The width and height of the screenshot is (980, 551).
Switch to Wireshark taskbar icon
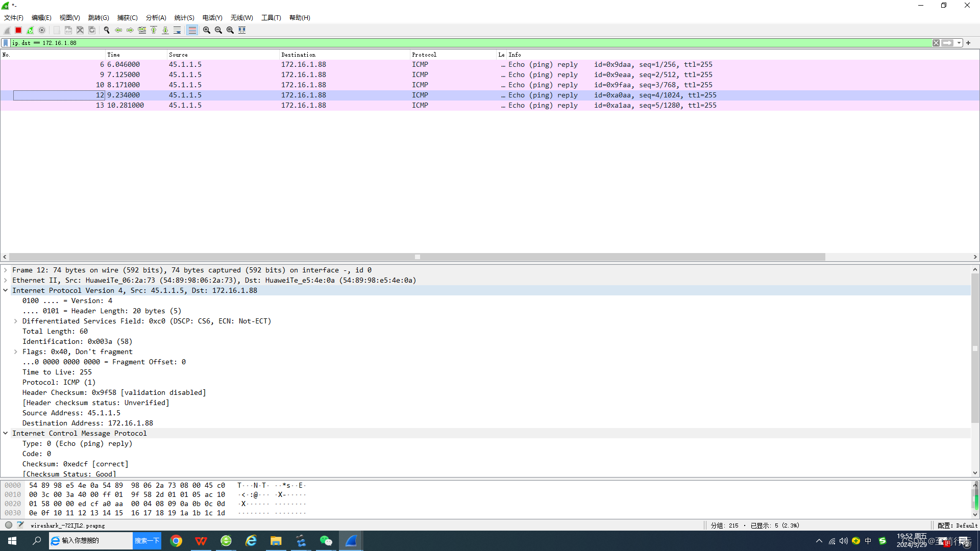tap(351, 541)
